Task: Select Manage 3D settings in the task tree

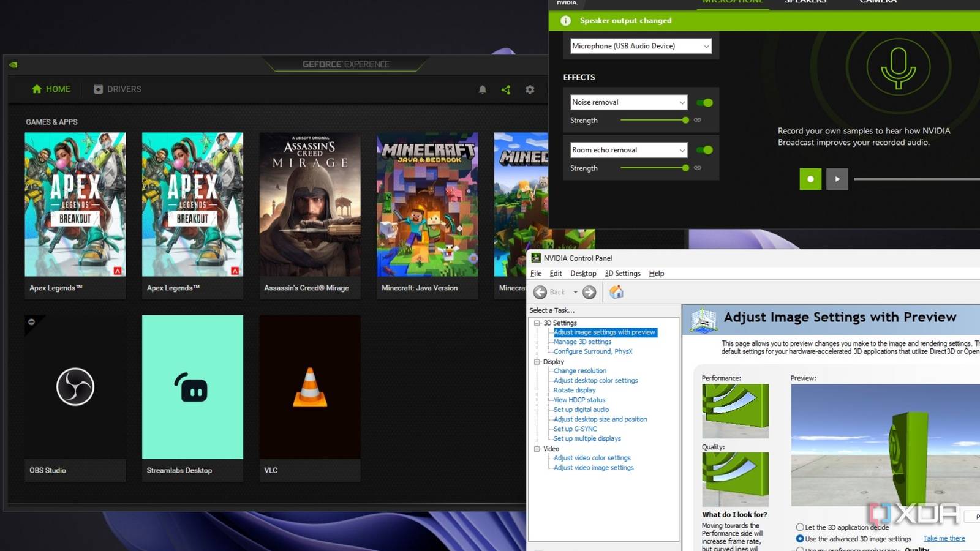Action: 581,342
